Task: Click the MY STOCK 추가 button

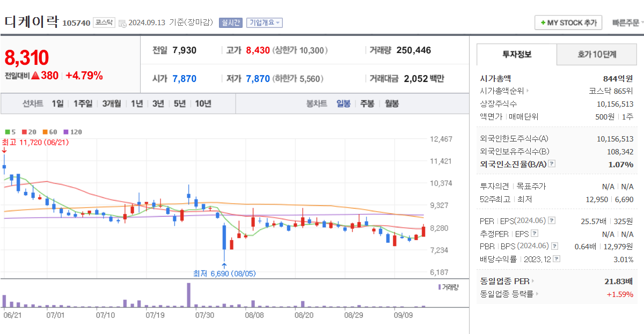Action: (x=568, y=23)
